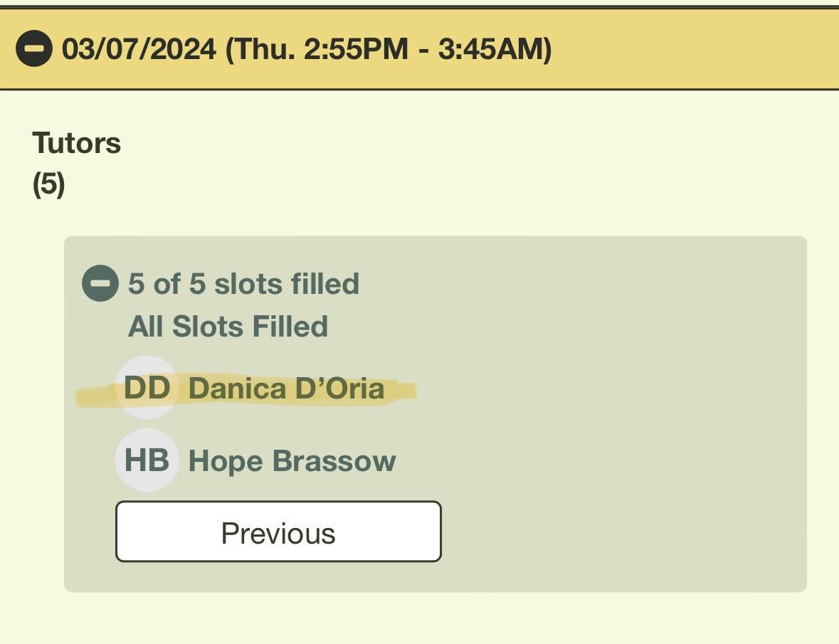This screenshot has width=839, height=644.
Task: Click the HB initials avatar
Action: (x=147, y=460)
